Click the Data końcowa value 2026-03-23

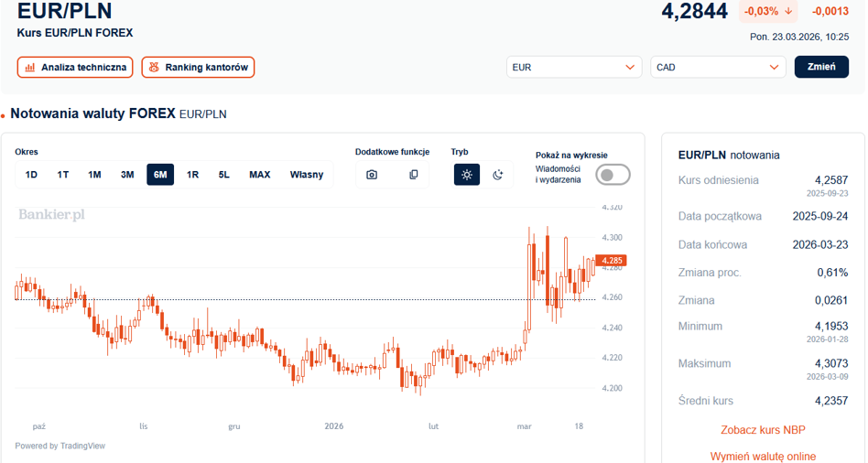pos(820,244)
